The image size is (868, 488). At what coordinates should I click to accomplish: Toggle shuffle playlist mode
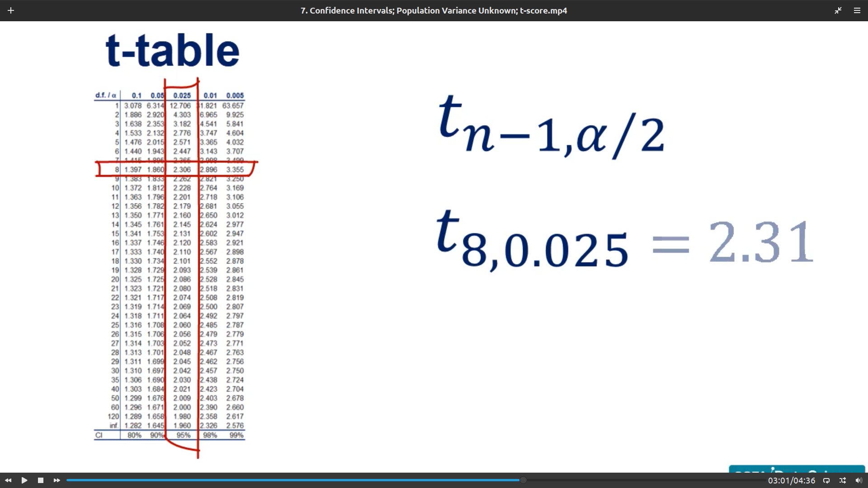843,480
